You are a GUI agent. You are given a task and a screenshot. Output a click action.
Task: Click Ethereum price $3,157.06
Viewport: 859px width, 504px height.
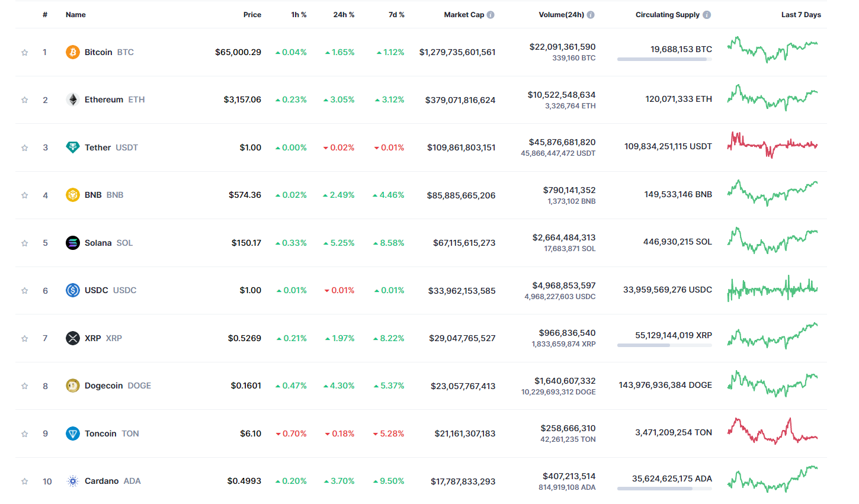click(x=242, y=99)
